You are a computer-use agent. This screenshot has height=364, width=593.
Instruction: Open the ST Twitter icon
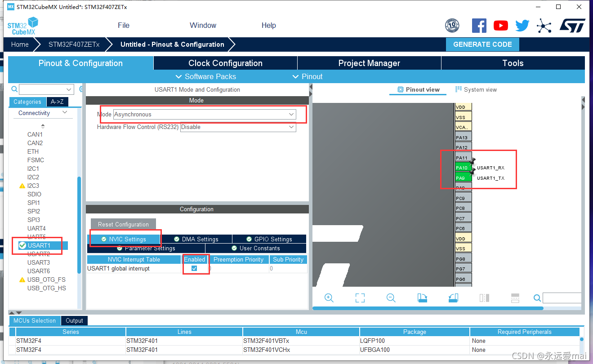click(522, 26)
